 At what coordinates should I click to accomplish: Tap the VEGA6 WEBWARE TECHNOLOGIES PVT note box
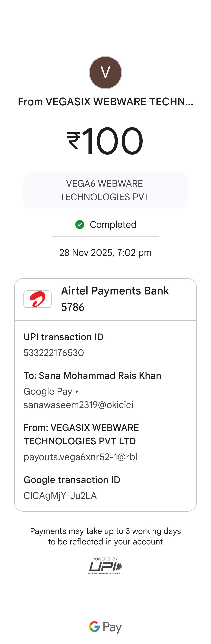tap(105, 190)
